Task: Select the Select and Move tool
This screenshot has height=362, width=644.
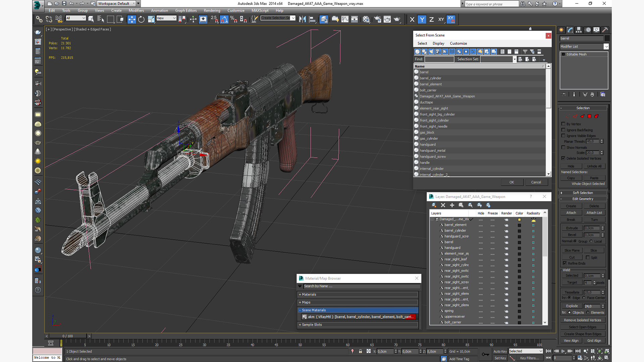Action: click(131, 19)
